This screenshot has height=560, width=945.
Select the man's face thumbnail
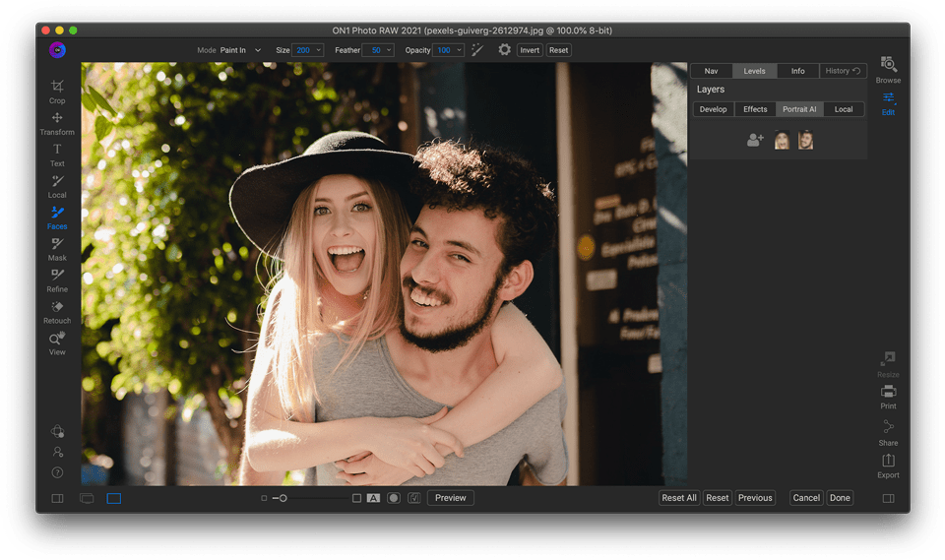[x=806, y=140]
